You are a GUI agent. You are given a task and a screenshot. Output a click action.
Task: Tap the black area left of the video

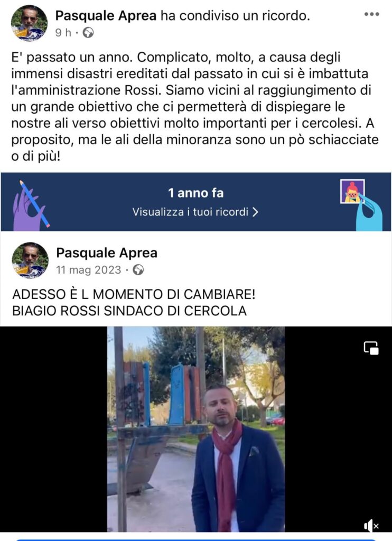(53, 429)
